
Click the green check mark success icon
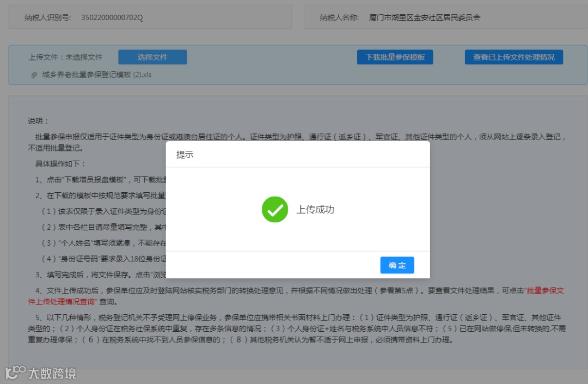tap(275, 209)
